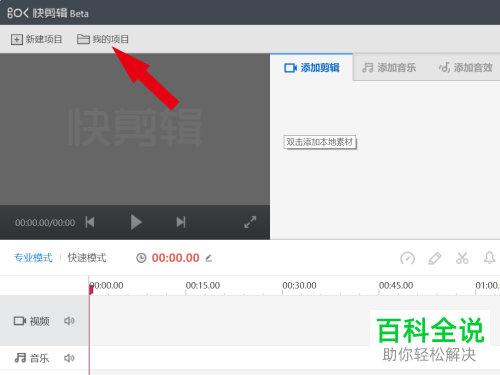Jump to previous frame in preview

pos(90,222)
